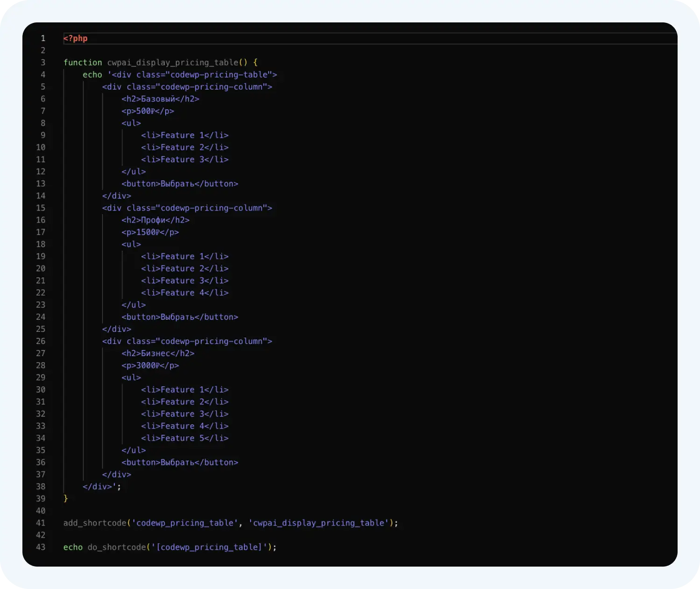Click line number 8 in the gutter

[x=43, y=123]
